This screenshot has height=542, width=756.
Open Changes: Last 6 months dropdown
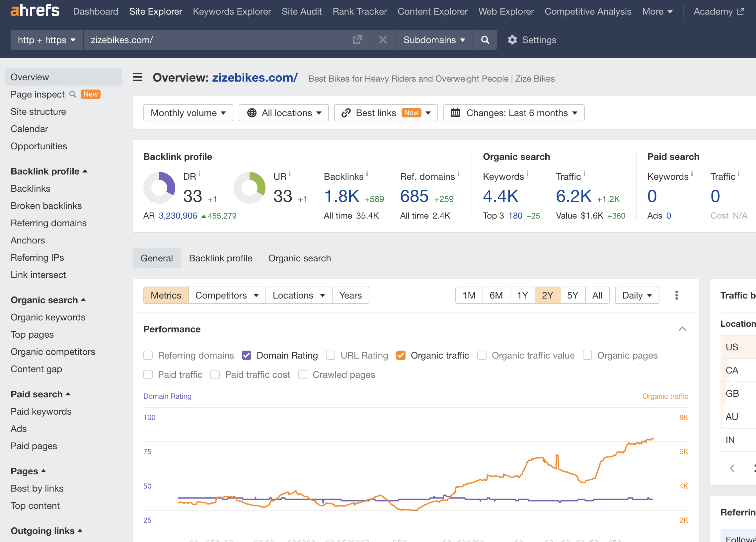[514, 113]
